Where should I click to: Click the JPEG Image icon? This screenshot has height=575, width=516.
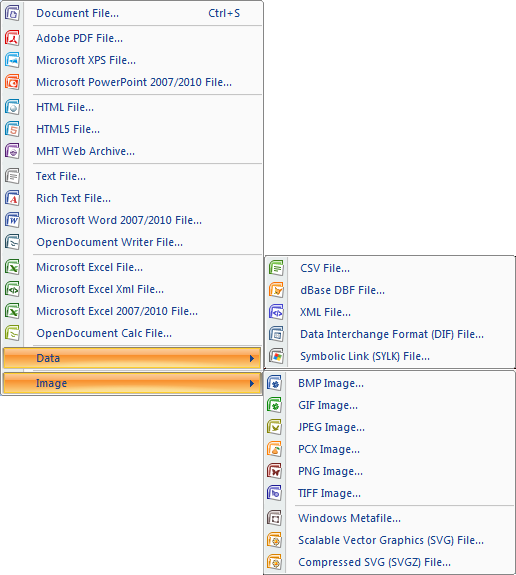274,427
